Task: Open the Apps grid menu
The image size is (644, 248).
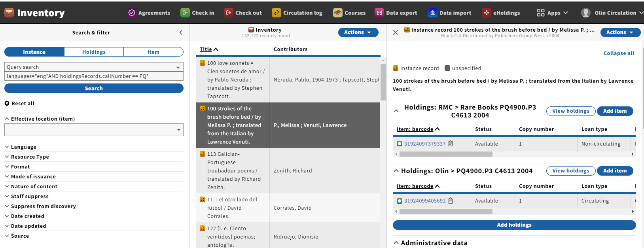Action: (552, 13)
